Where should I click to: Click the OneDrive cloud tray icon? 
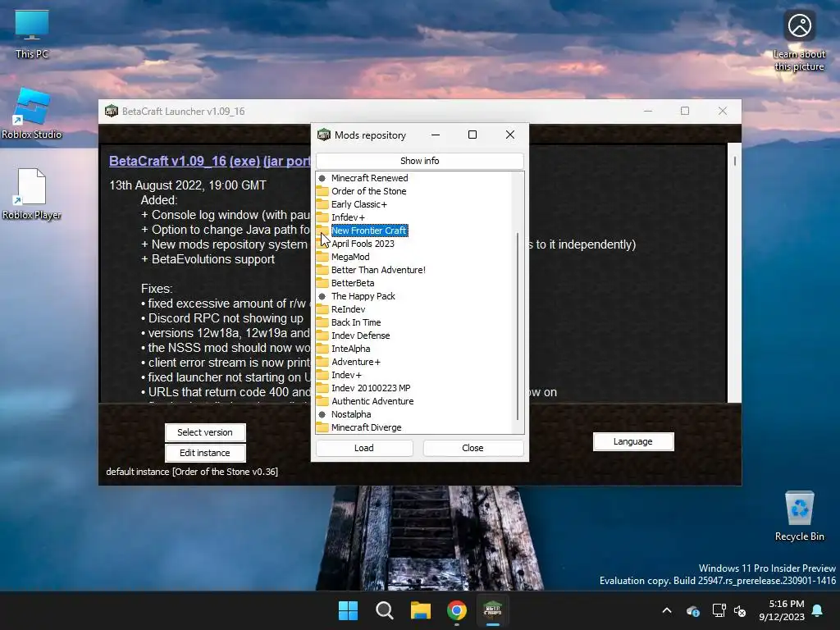click(692, 610)
